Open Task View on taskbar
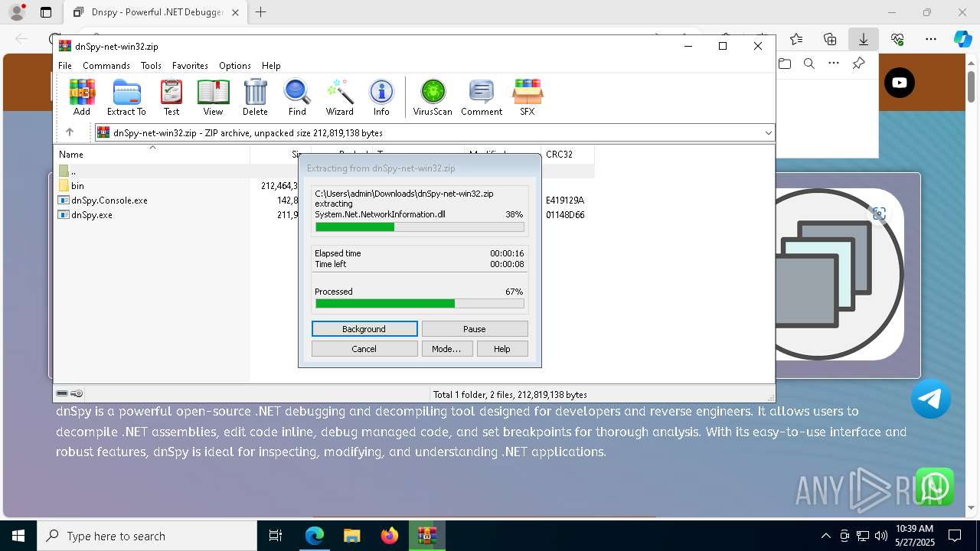 coord(276,536)
